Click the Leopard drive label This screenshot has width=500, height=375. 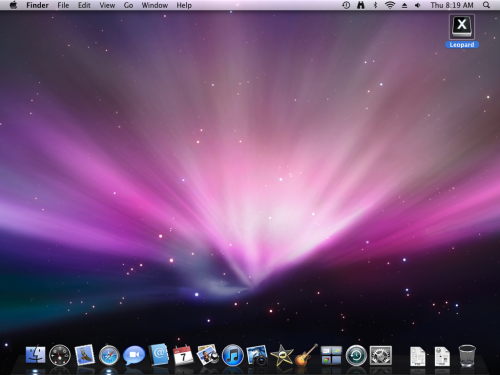point(462,45)
